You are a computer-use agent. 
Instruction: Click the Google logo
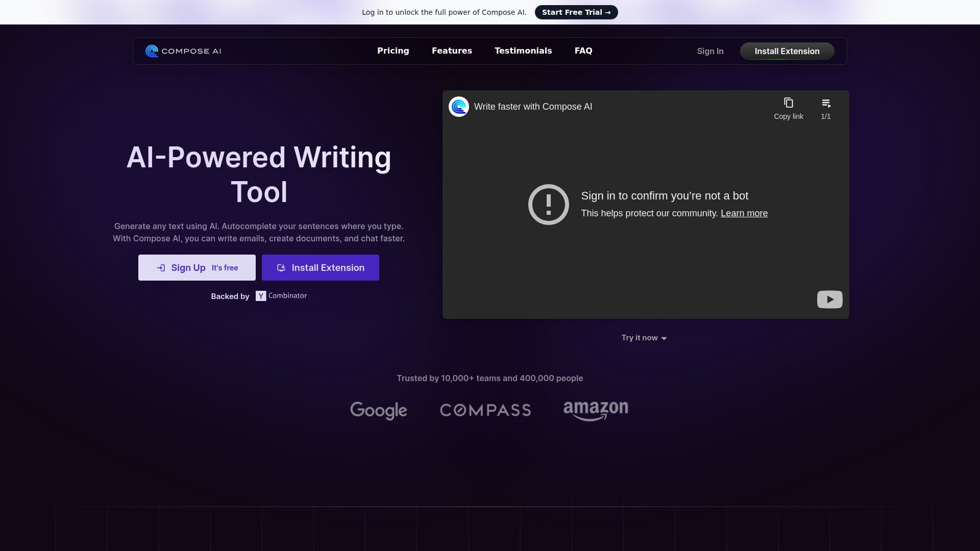point(378,410)
